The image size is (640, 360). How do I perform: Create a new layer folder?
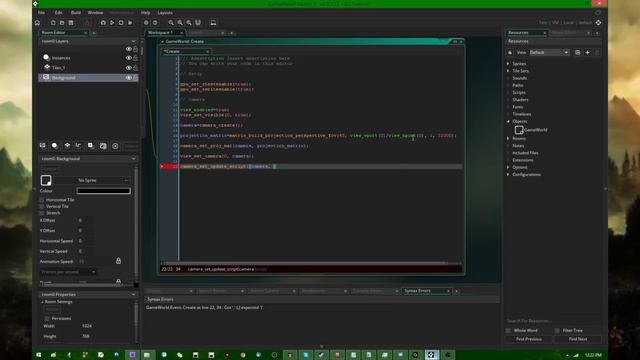point(103,146)
